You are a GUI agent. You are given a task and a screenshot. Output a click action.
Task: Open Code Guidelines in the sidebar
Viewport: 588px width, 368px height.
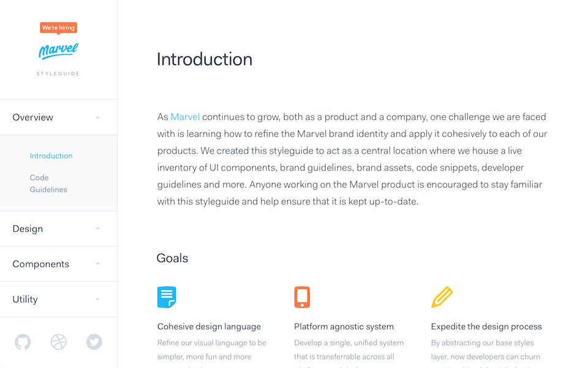(48, 183)
